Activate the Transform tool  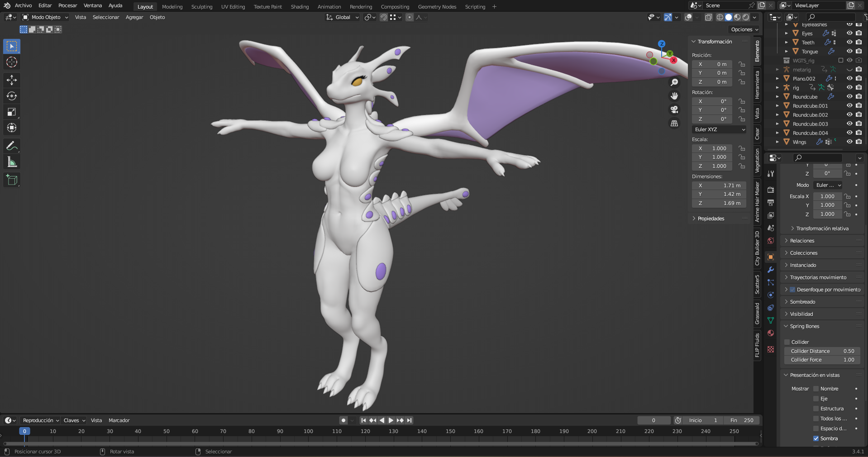point(12,128)
